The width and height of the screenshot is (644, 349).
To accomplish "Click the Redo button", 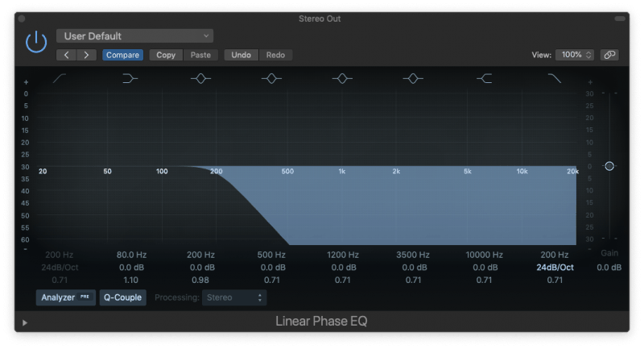I will coord(275,55).
